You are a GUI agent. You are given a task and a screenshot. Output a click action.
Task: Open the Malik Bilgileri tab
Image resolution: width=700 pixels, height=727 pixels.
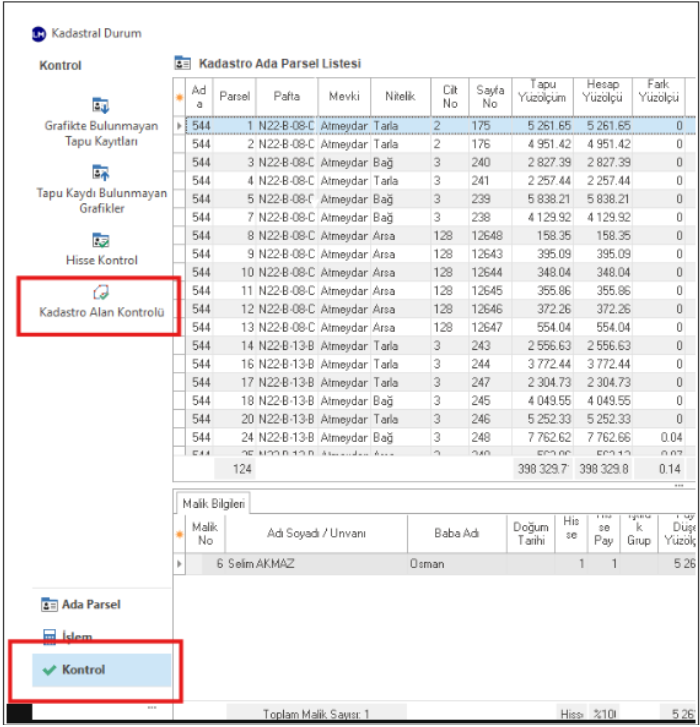tap(214, 504)
